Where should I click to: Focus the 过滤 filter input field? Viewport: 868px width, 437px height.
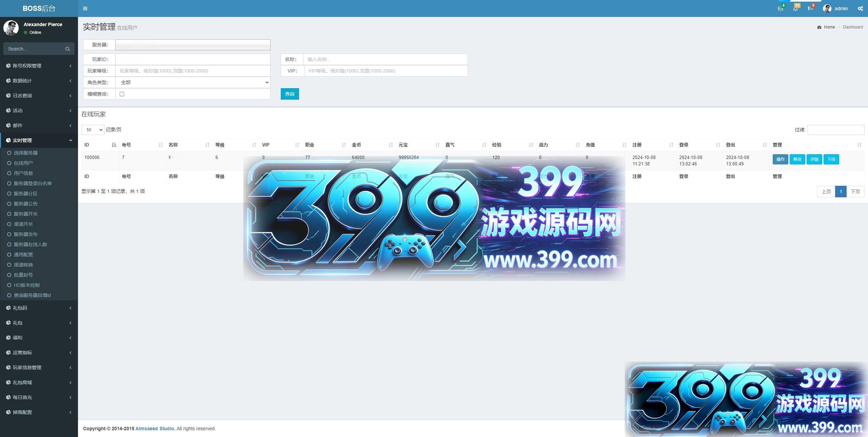click(x=836, y=130)
